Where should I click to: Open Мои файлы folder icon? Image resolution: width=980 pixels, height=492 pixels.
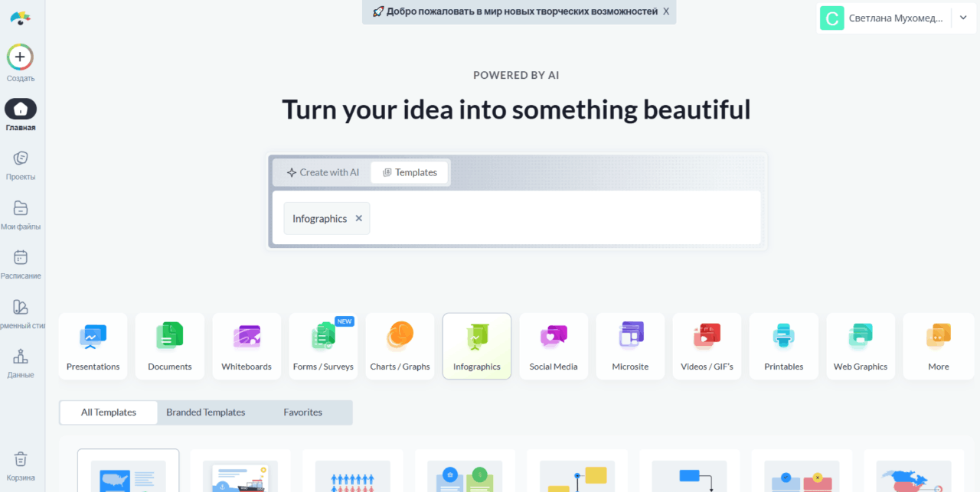pyautogui.click(x=21, y=208)
